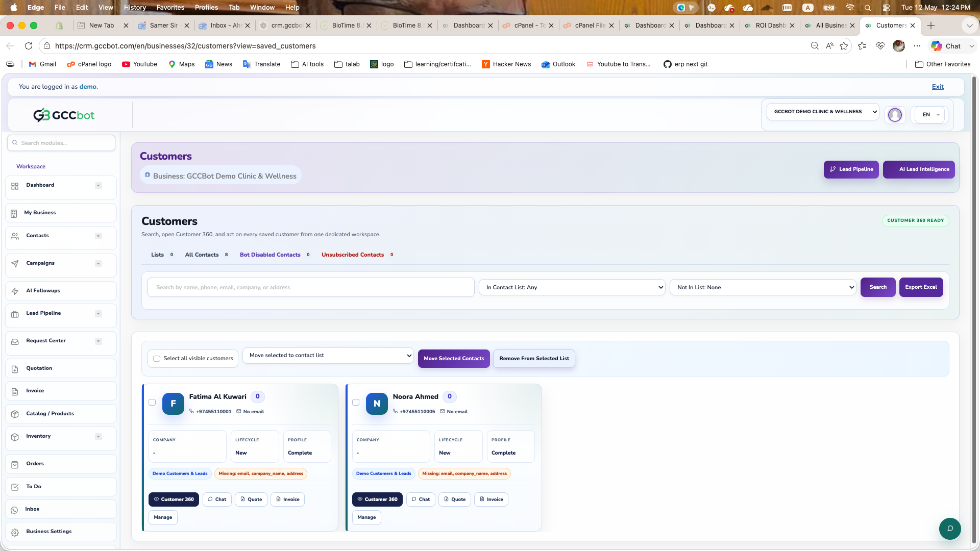Open the Dashboard sidebar icon

(15, 186)
